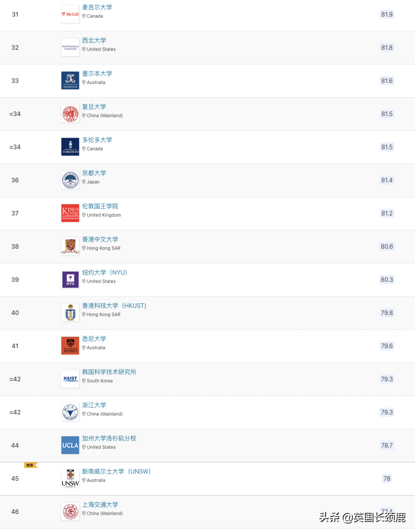Click the Hong Kong SAR location under HKUST
Image resolution: width=415 pixels, height=532 pixels.
[x=103, y=315]
